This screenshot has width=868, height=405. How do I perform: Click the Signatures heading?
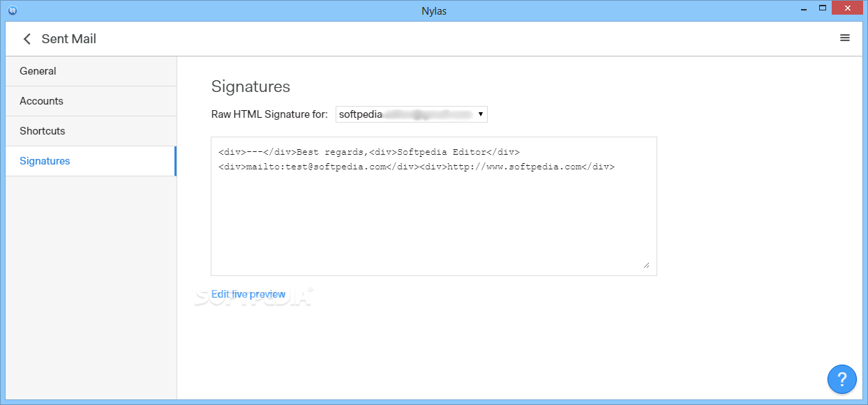pos(250,86)
